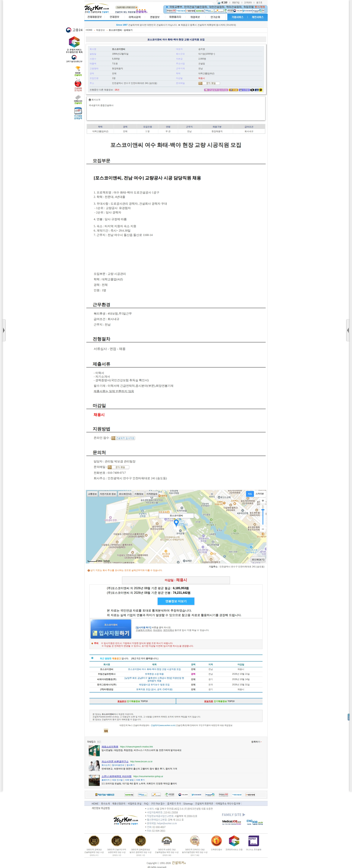Open the 로드뷰(보기) map button
Image resolution: width=352 pixels, height=868 pixels.
(258, 559)
